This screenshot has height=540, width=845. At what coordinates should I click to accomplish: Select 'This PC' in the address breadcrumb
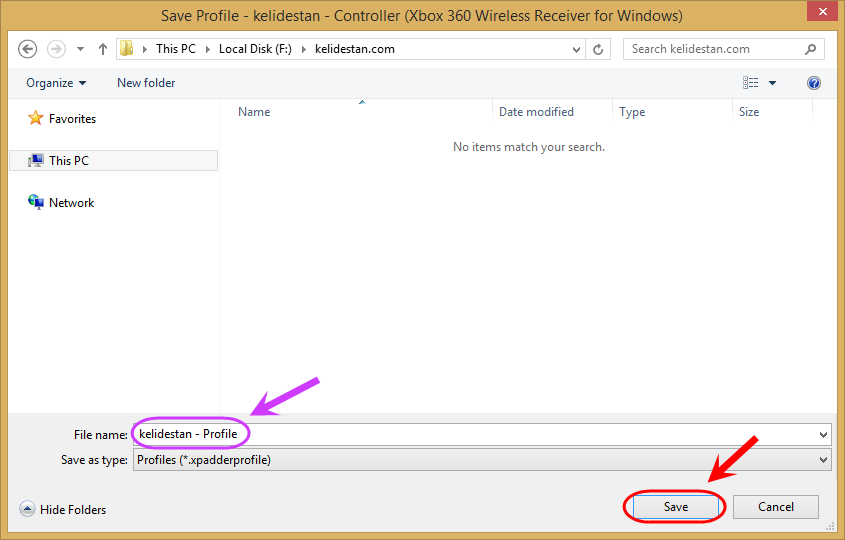click(x=176, y=49)
